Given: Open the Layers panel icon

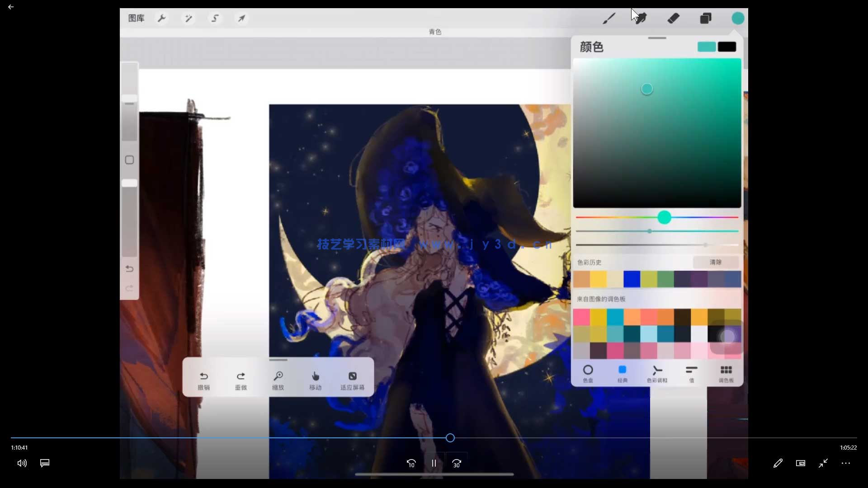Looking at the screenshot, I should pyautogui.click(x=706, y=19).
